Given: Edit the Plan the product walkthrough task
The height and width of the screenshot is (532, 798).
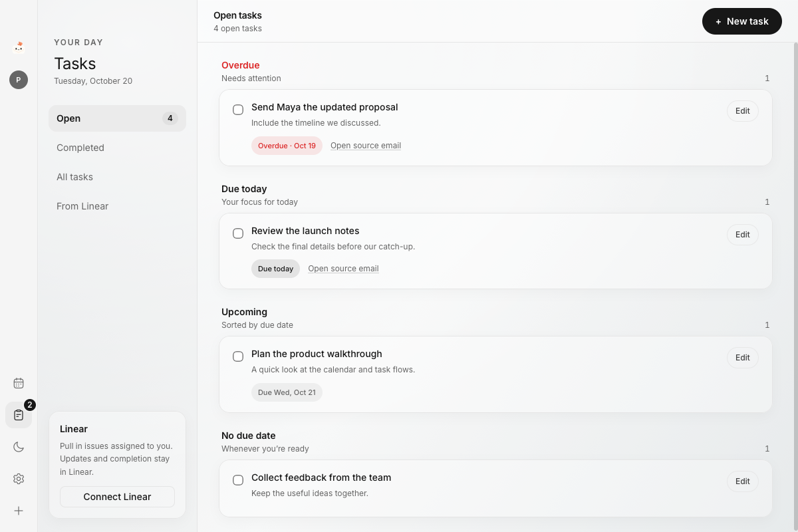Looking at the screenshot, I should click(743, 358).
